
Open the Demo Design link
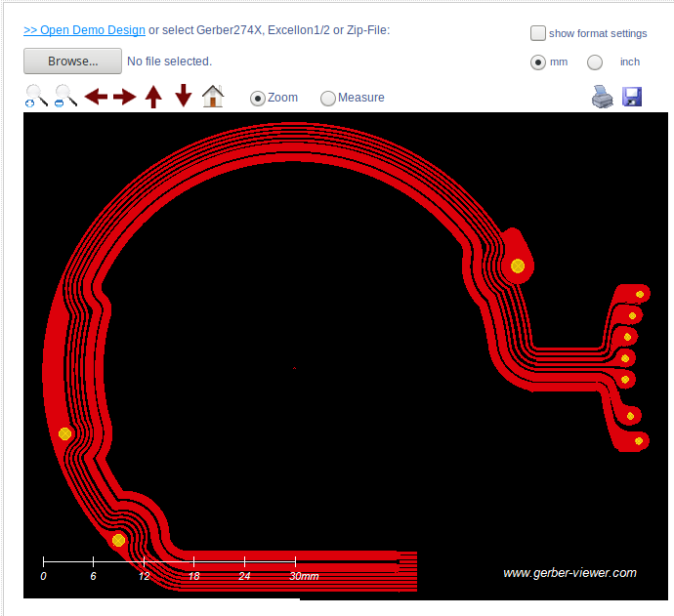pos(84,30)
